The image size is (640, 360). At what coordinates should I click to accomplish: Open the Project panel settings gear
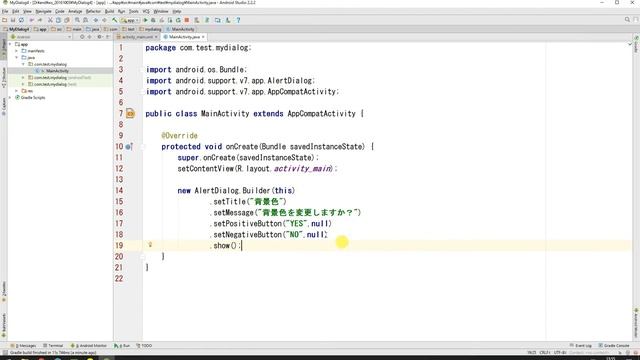99,37
